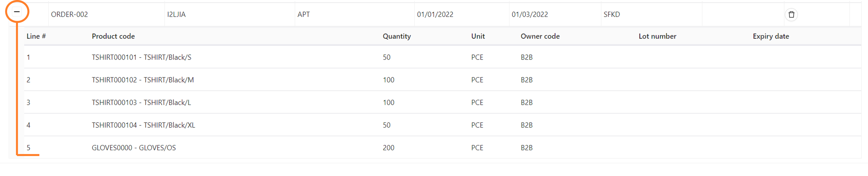Collapse the ORDER-002 row details
Image resolution: width=868 pixels, height=176 pixels.
pyautogui.click(x=17, y=12)
